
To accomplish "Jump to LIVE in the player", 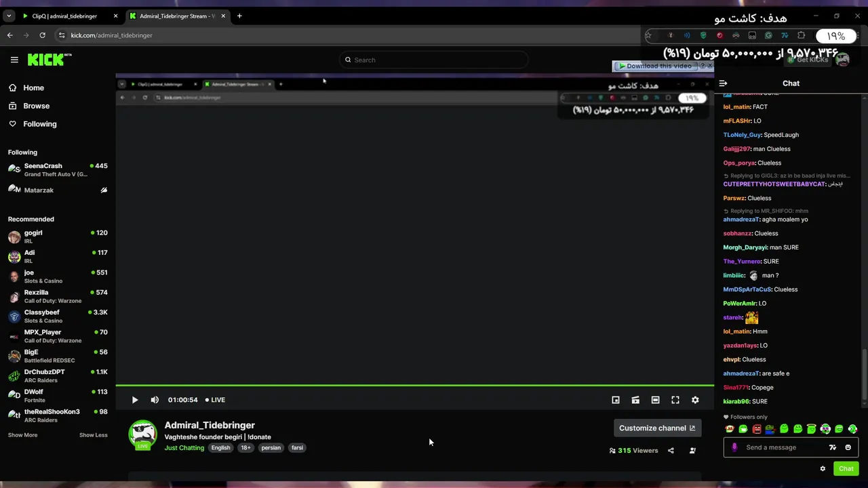I will click(216, 400).
